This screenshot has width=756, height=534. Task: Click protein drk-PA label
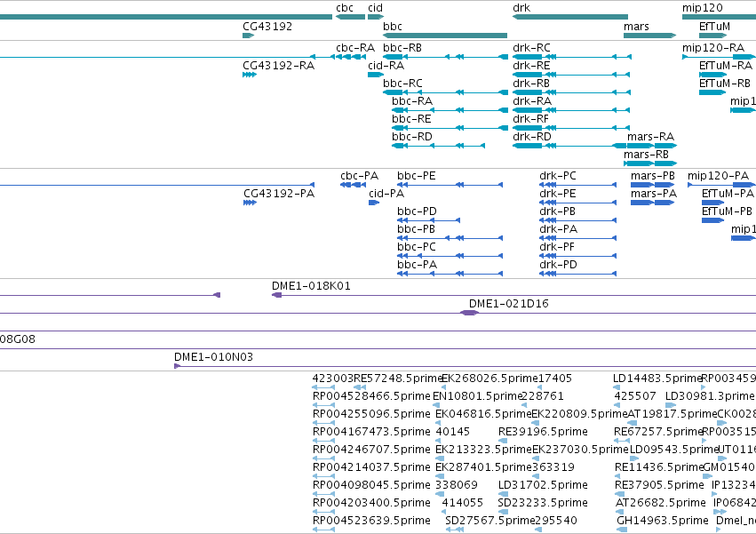[558, 228]
